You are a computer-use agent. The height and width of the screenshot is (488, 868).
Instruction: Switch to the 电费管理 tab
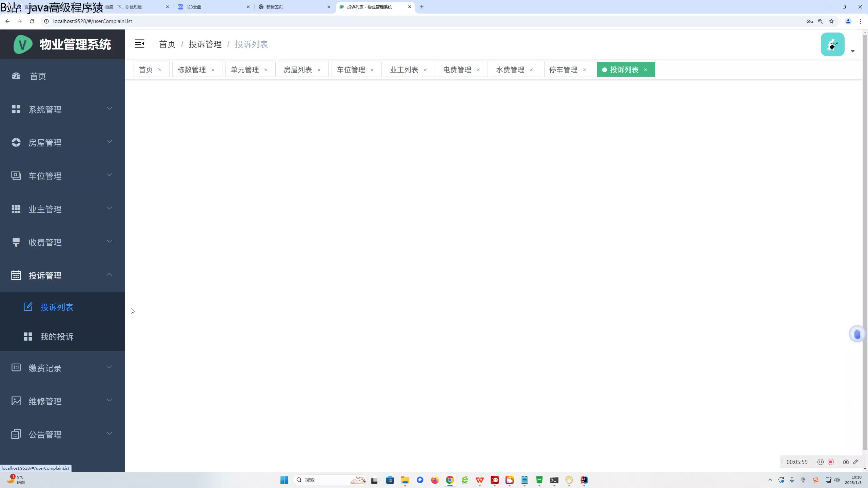(x=457, y=70)
